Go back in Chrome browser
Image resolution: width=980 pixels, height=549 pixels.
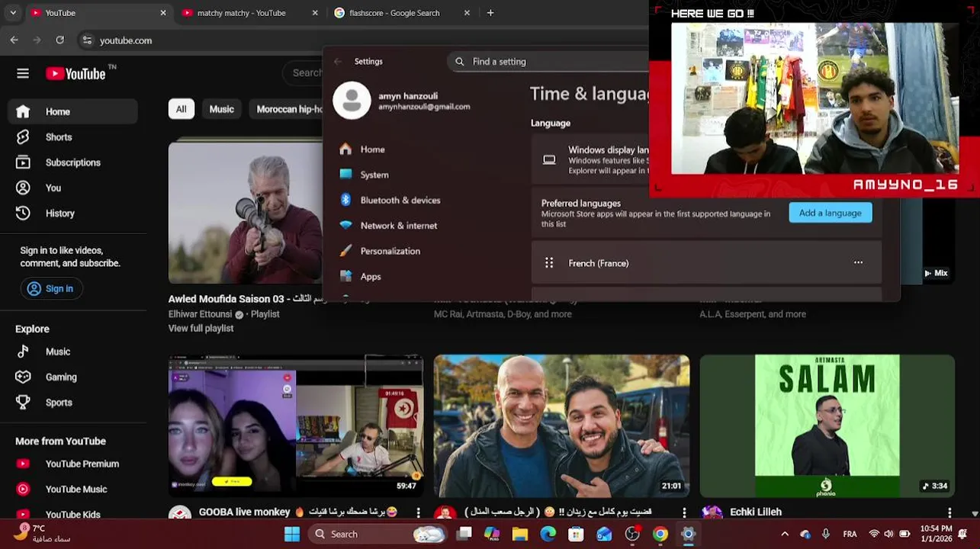coord(14,40)
